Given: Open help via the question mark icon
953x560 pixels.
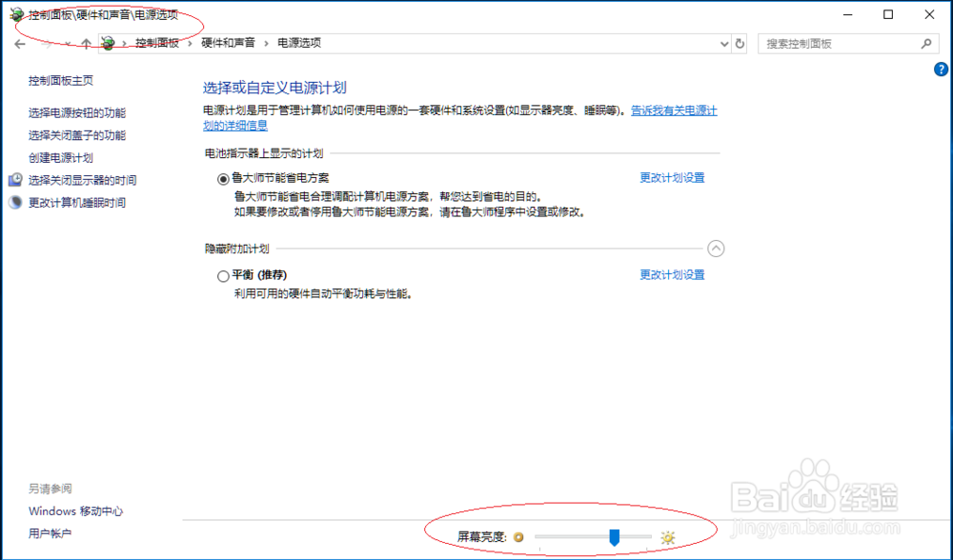Looking at the screenshot, I should (x=941, y=69).
